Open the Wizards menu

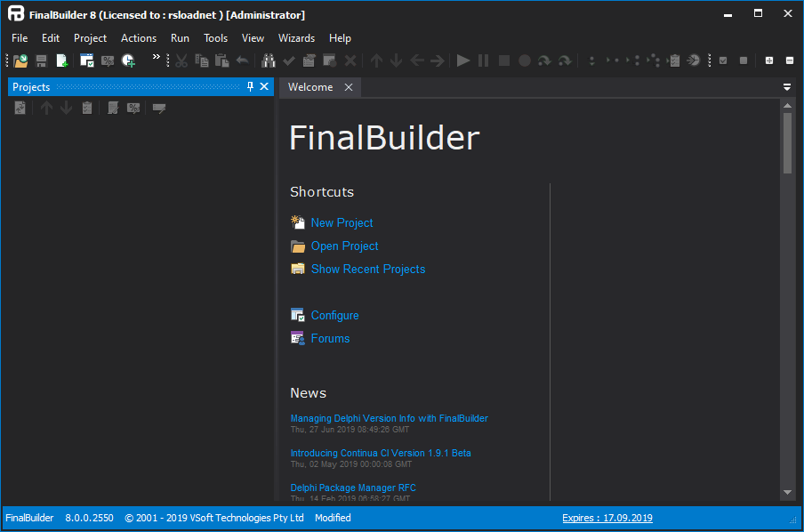(296, 38)
